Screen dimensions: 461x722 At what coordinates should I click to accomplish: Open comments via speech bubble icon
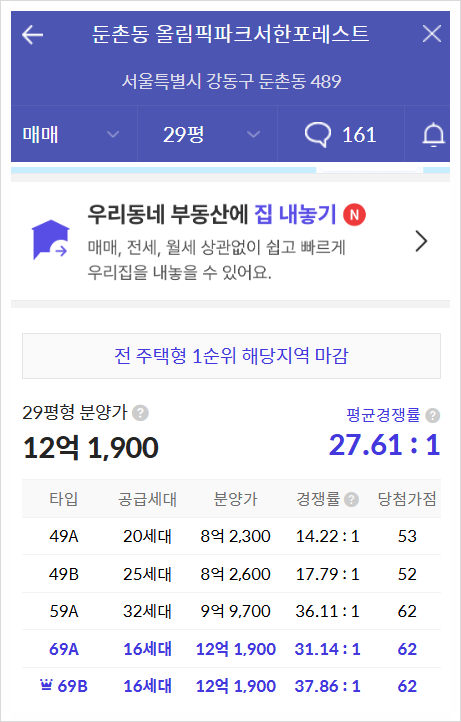click(318, 135)
